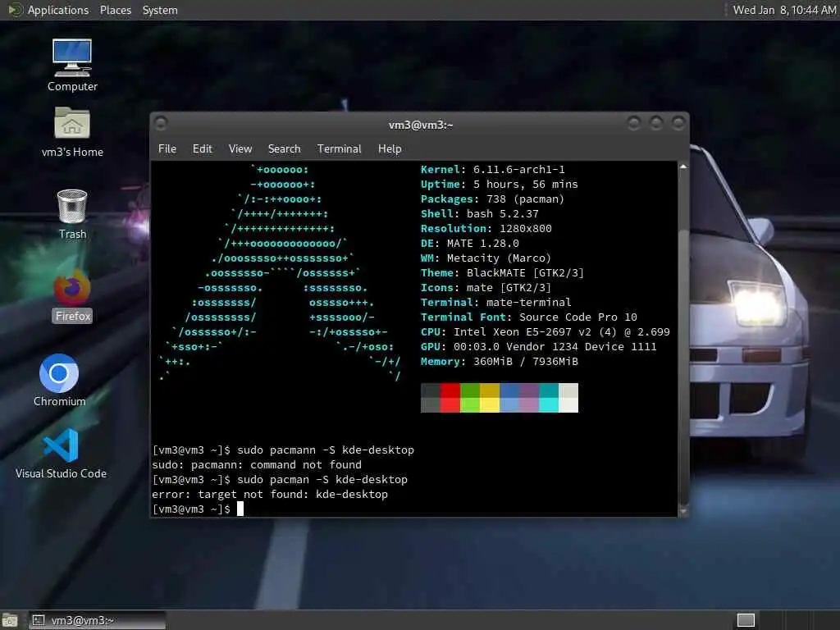Click the panel clock showing Wed Jan 8
Screen dimensions: 840x630
tap(783, 10)
